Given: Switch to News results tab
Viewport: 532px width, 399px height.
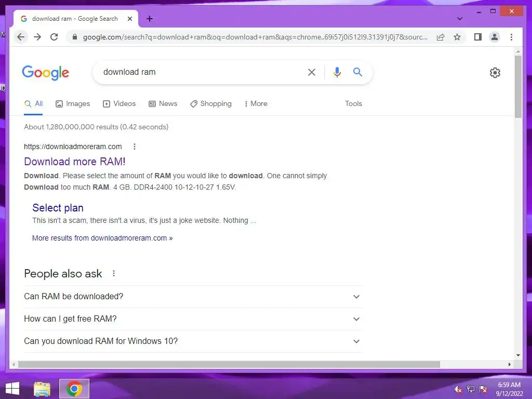Looking at the screenshot, I should [163, 104].
